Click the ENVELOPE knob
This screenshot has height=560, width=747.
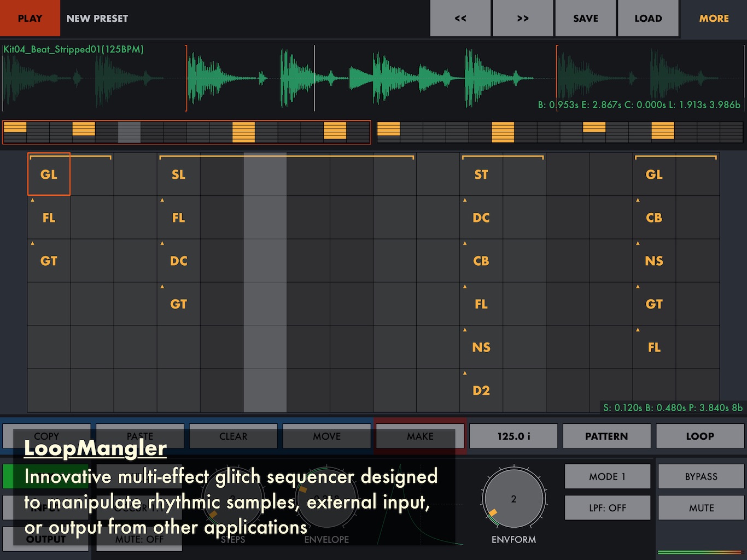[326, 499]
